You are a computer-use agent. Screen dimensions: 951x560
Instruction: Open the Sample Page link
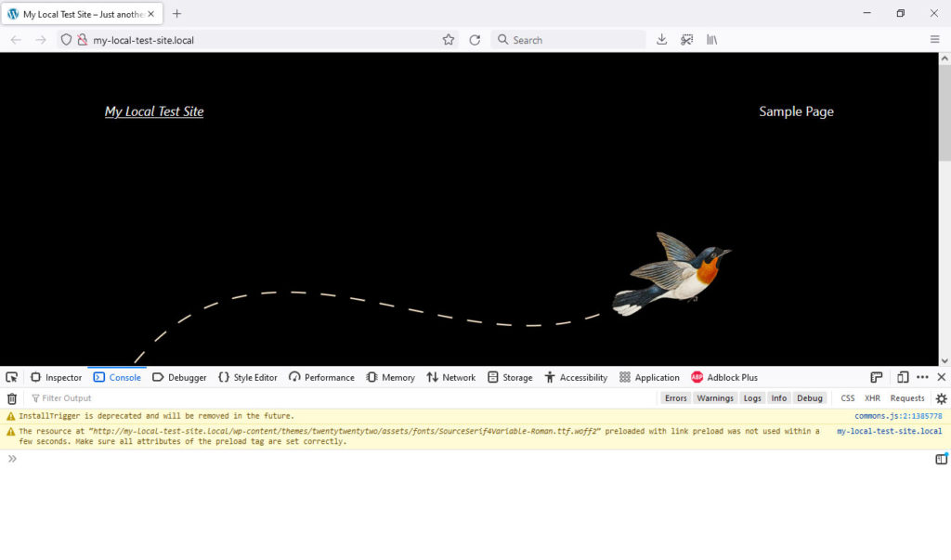point(796,111)
